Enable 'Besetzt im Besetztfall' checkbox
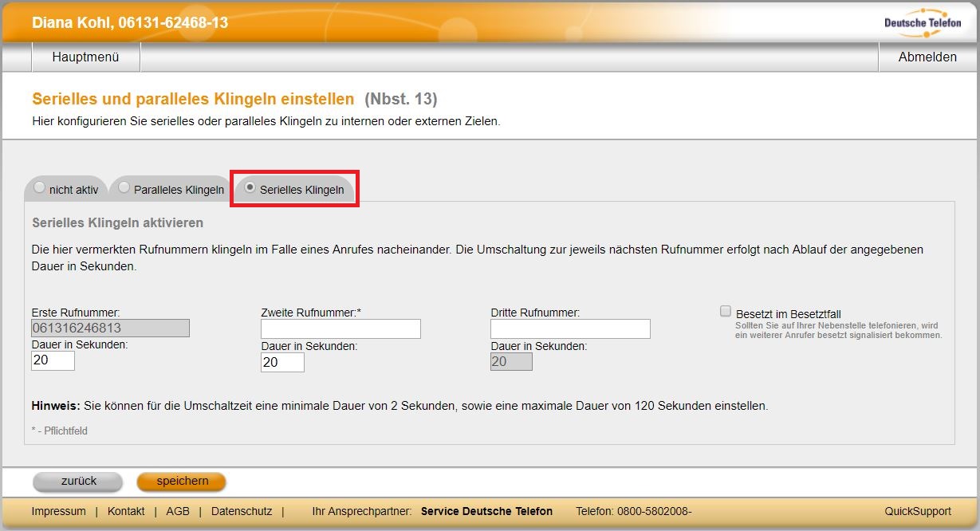Screen dimensions: 980x531 [726, 312]
